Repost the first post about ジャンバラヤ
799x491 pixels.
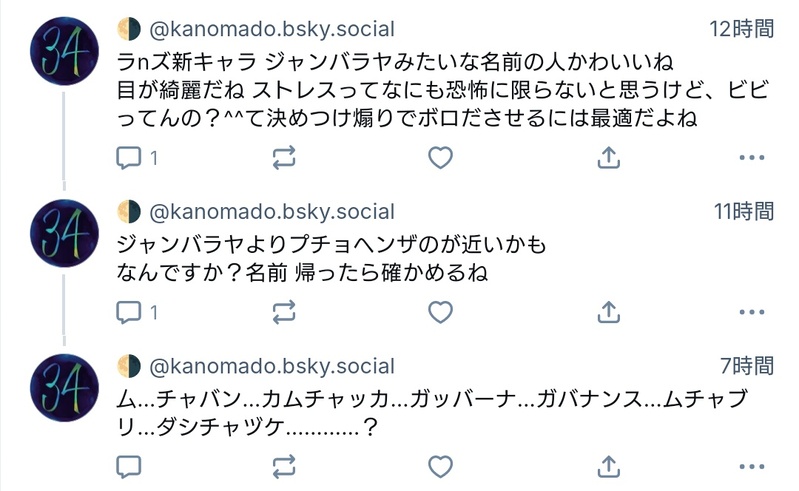pos(284,157)
